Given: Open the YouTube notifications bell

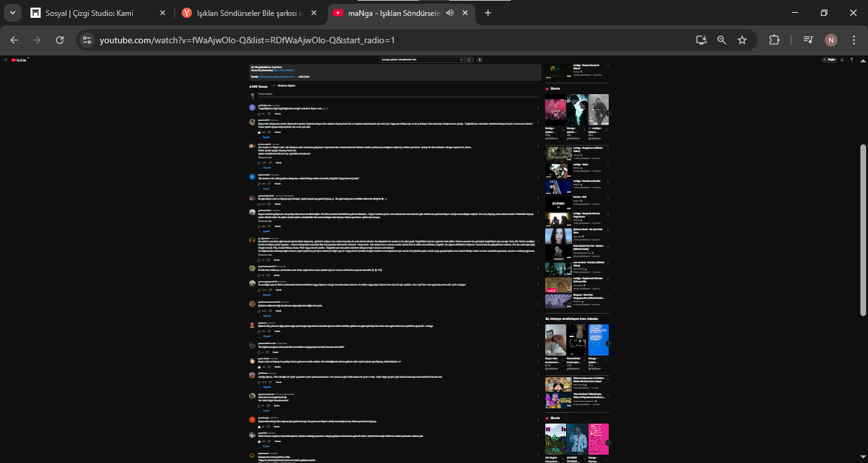Looking at the screenshot, I should point(842,60).
